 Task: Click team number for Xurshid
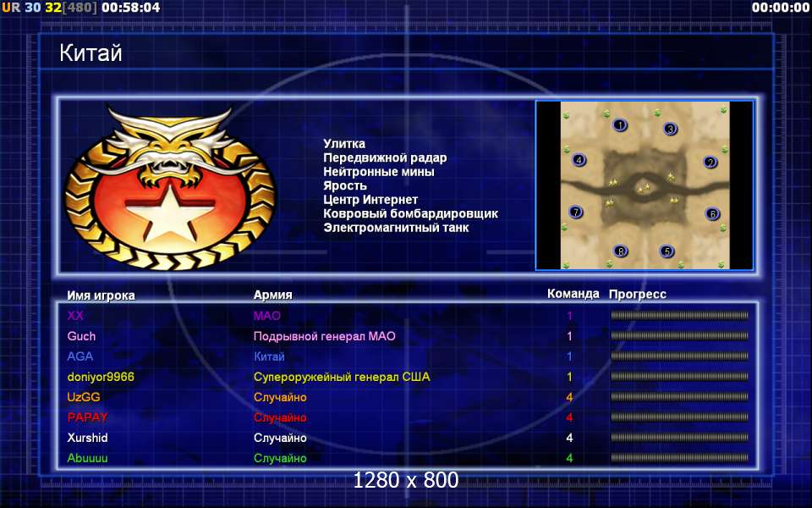[569, 438]
